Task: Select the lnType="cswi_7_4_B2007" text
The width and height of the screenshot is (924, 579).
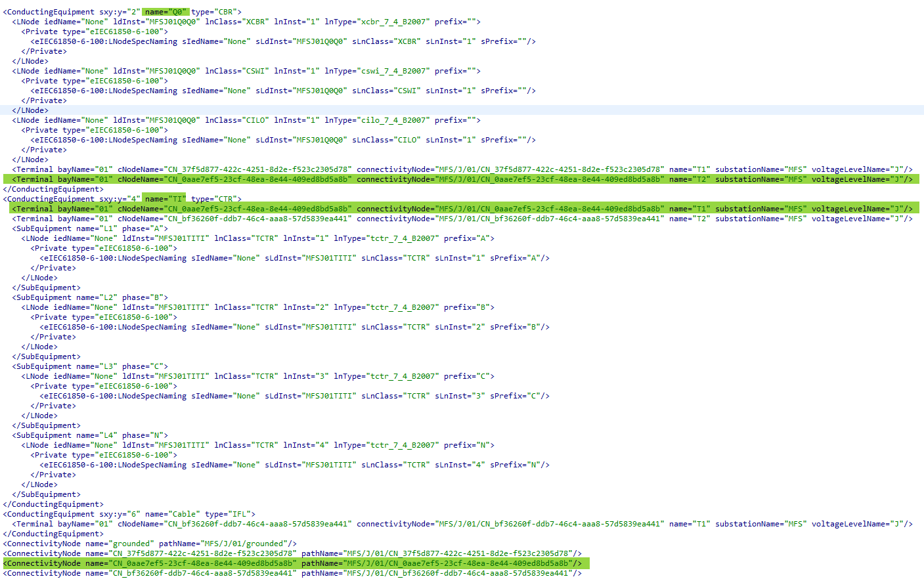Action: pos(377,71)
